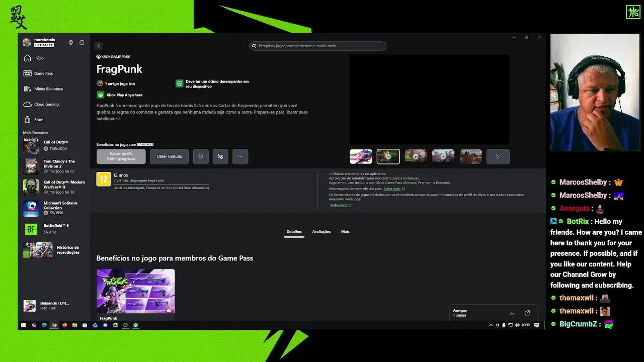Pop out the Amigos panel
The image size is (644, 362).
tap(527, 313)
